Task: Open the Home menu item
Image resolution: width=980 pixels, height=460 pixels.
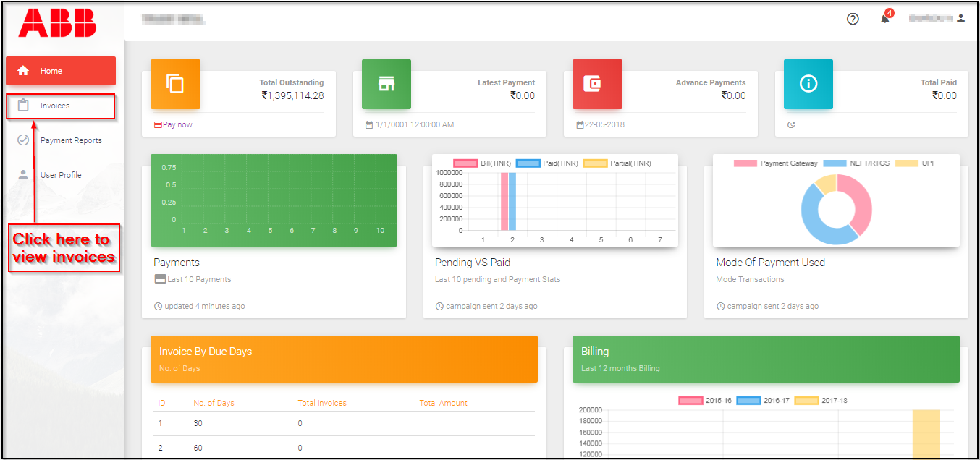Action: [x=61, y=71]
